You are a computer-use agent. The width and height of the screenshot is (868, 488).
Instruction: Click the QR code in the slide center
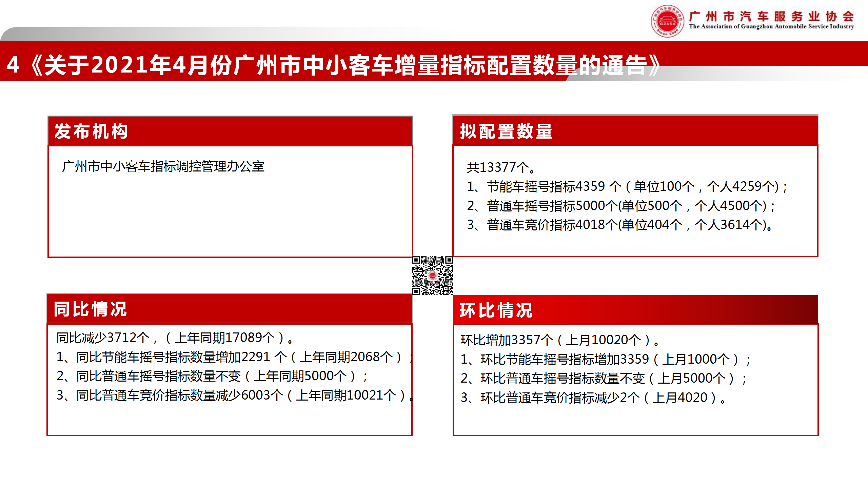[432, 276]
